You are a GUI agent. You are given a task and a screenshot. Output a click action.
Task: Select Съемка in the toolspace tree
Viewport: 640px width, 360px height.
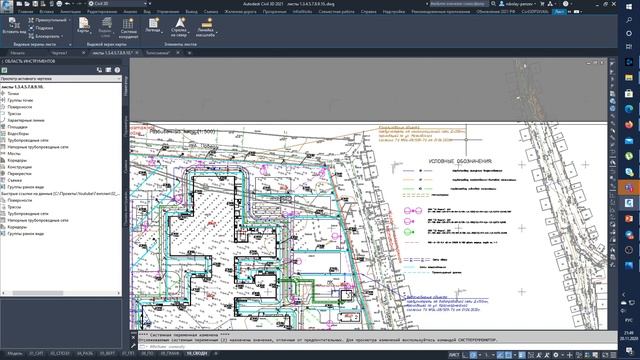click(x=15, y=180)
